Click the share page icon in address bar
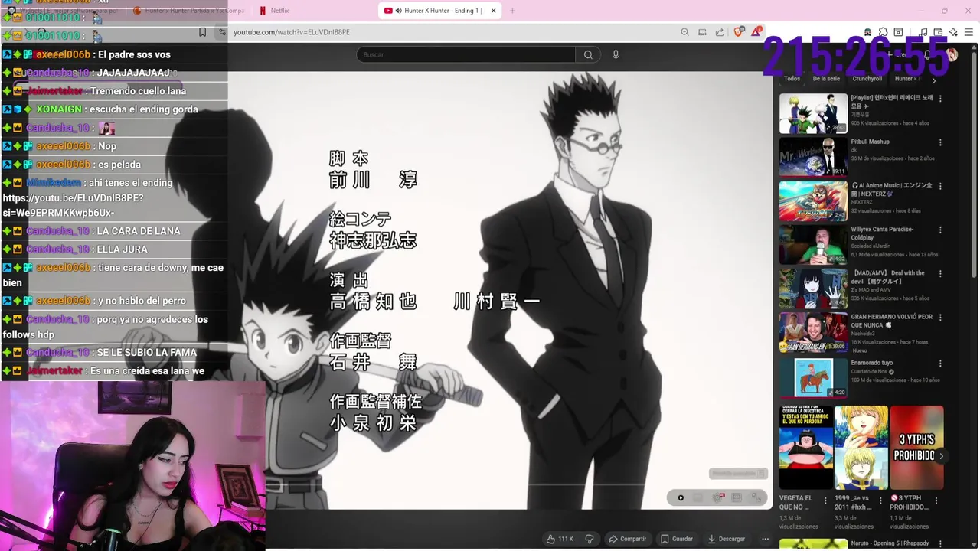The width and height of the screenshot is (980, 551). [x=720, y=32]
